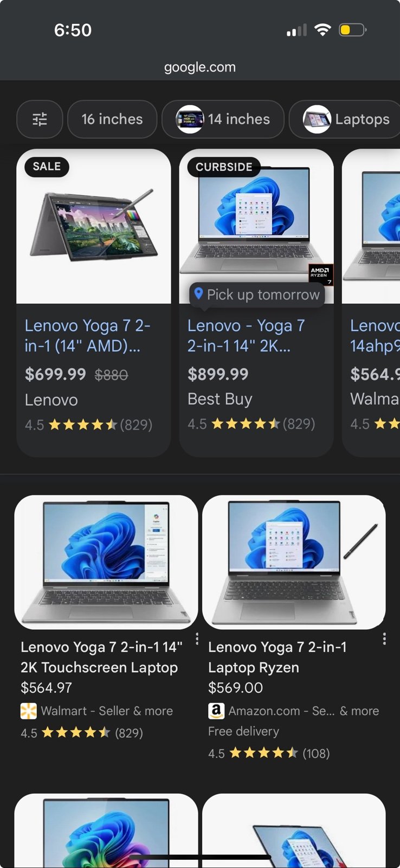
Task: Tap the three-dot menu for Walmart Yoga listing
Action: point(197,639)
